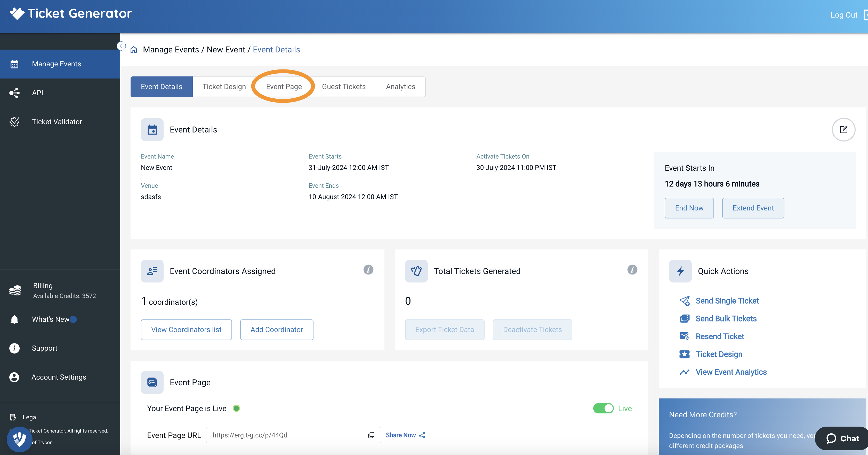Click the Total Tickets Generated ticket icon
Image resolution: width=868 pixels, height=455 pixels.
(x=416, y=271)
